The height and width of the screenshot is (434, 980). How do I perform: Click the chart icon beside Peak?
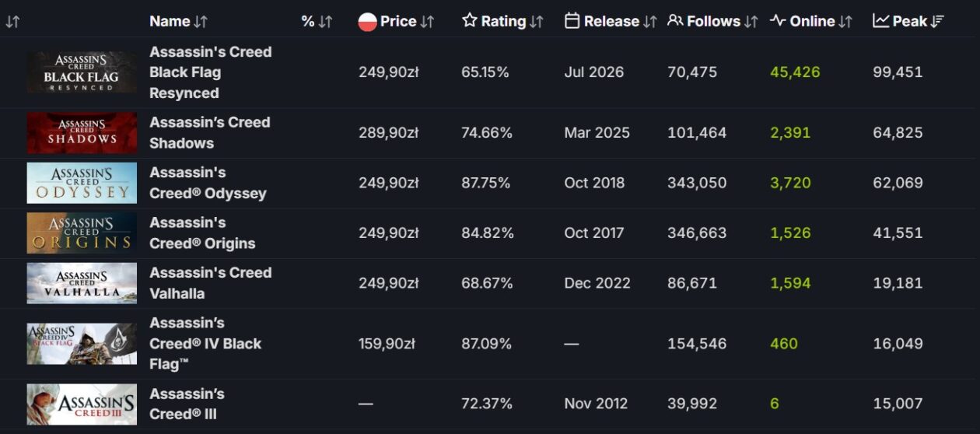pyautogui.click(x=880, y=21)
